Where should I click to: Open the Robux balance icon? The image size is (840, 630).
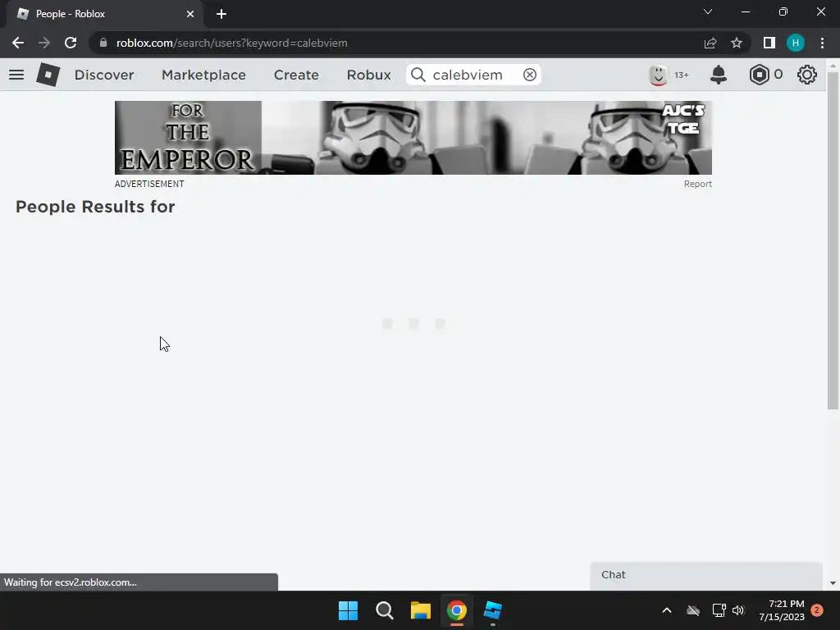point(759,75)
